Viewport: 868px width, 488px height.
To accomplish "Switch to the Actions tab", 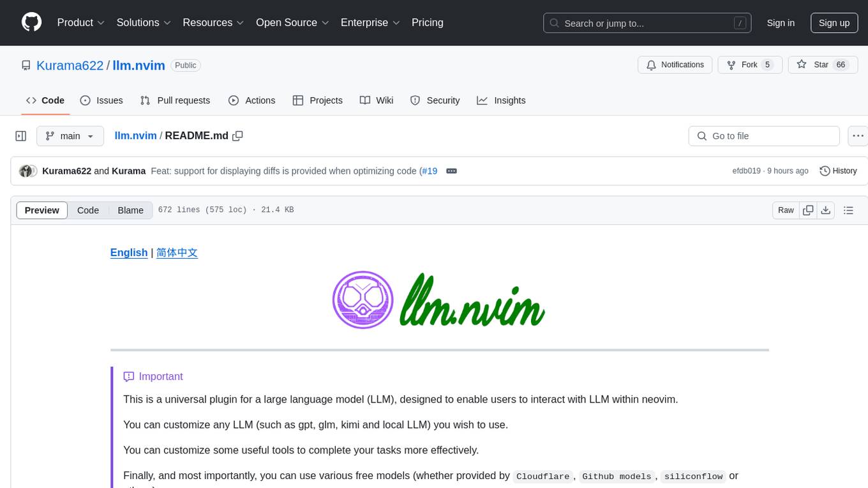I will pos(252,100).
